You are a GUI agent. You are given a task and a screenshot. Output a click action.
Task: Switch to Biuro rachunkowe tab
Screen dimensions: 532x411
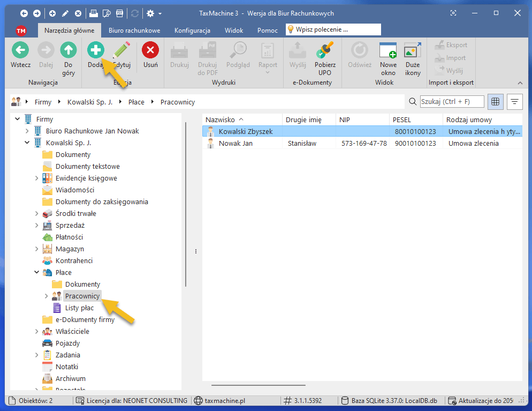tap(134, 31)
